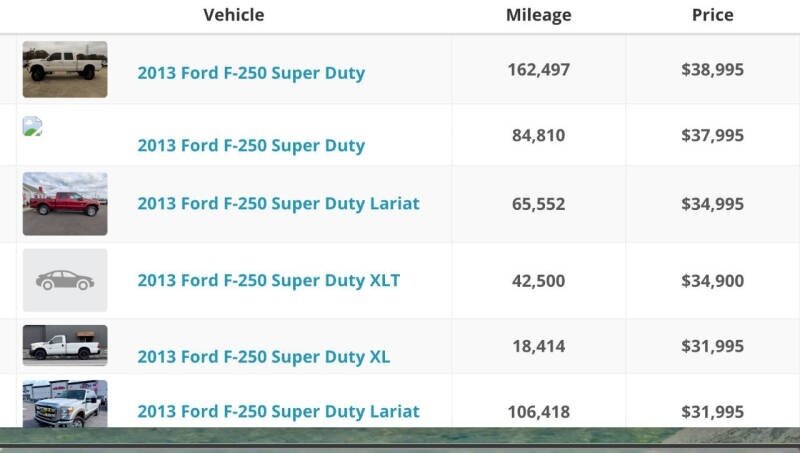Open the red F-250 Lariat thumbnail
Image resolution: width=800 pixels, height=453 pixels.
(65, 204)
